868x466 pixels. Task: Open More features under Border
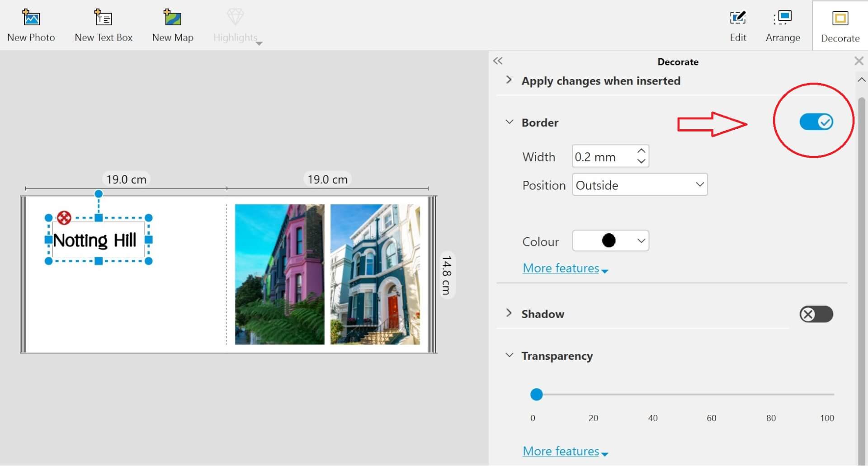coord(565,268)
